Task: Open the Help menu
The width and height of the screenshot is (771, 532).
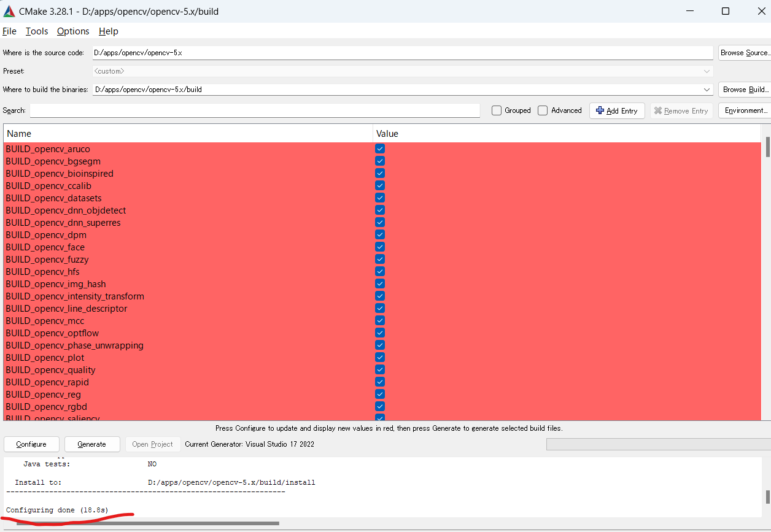Action: tap(109, 31)
